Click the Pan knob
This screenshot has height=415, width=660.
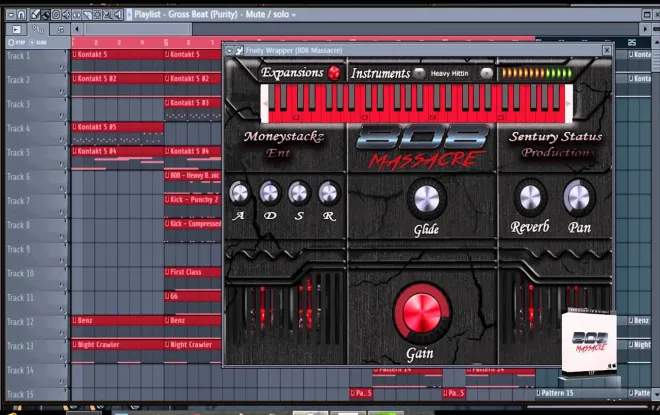[x=579, y=197]
